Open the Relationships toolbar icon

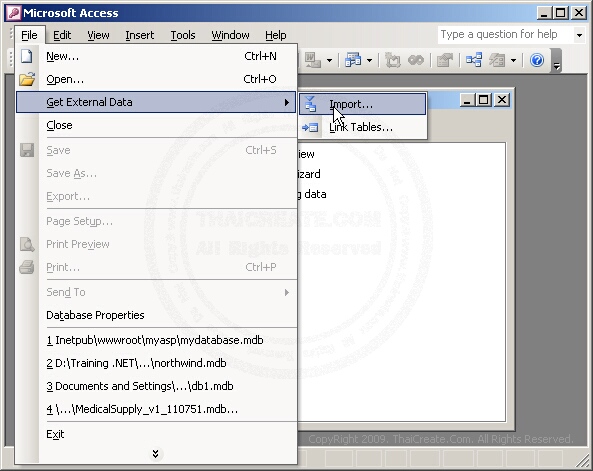tap(474, 60)
